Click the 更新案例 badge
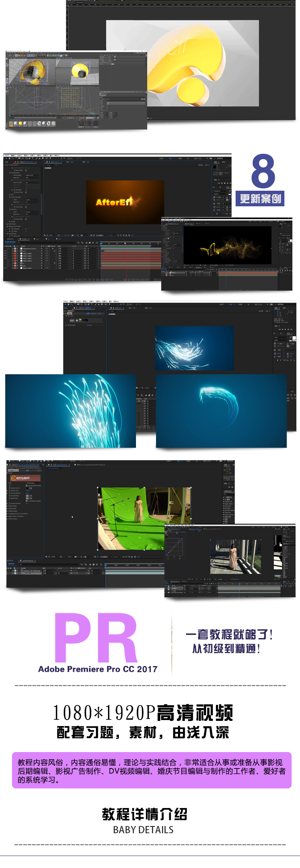The height and width of the screenshot is (868, 300). 260,198
